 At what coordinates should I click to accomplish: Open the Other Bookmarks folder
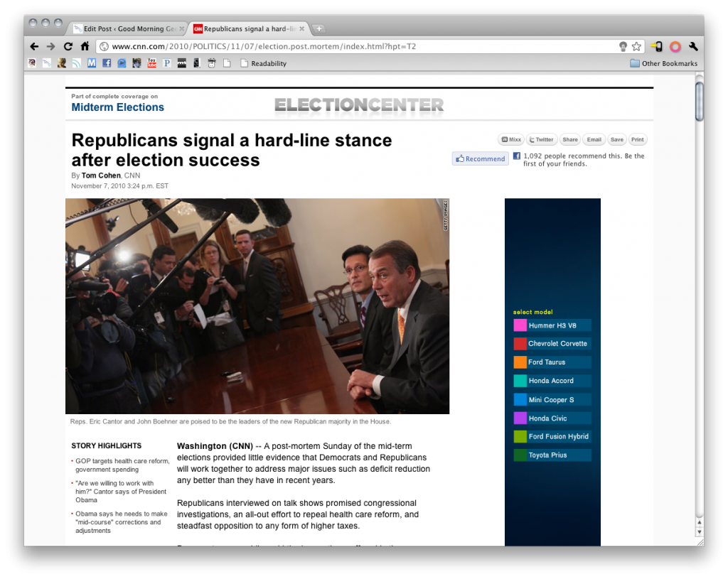663,63
